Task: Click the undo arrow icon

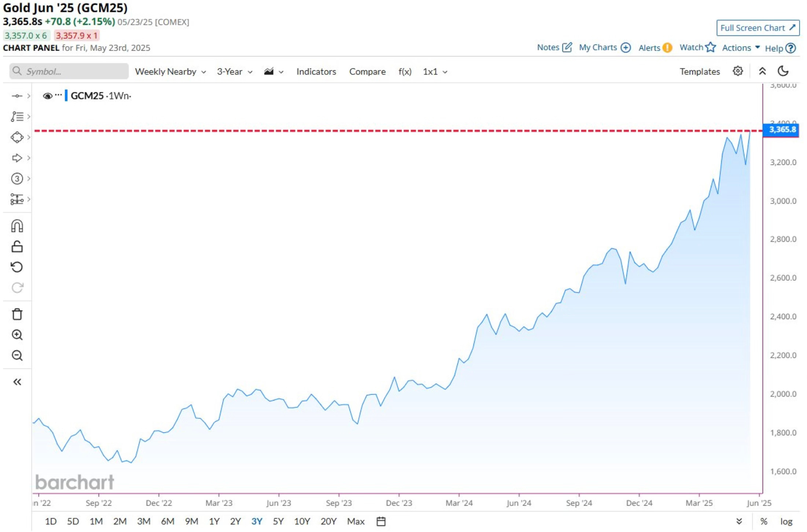Action: 17,267
